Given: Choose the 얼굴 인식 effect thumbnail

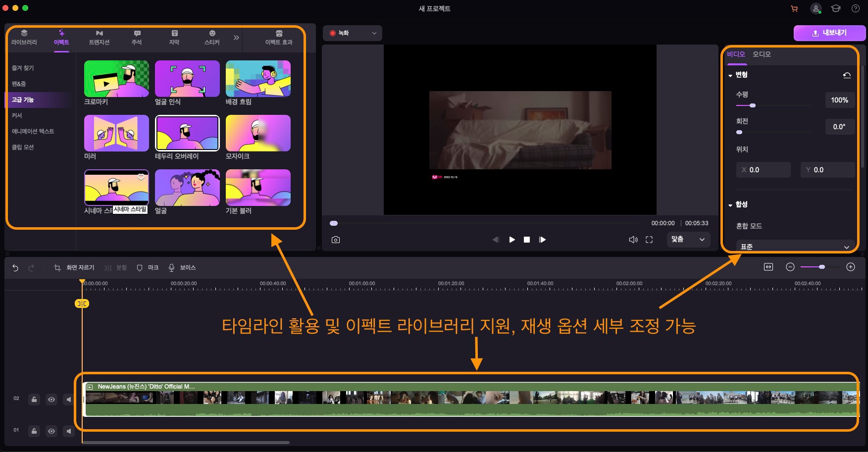Looking at the screenshot, I should (x=187, y=79).
